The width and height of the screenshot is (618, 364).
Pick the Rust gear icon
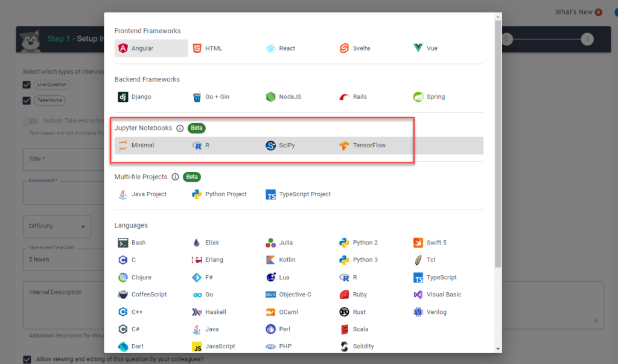pyautogui.click(x=344, y=311)
